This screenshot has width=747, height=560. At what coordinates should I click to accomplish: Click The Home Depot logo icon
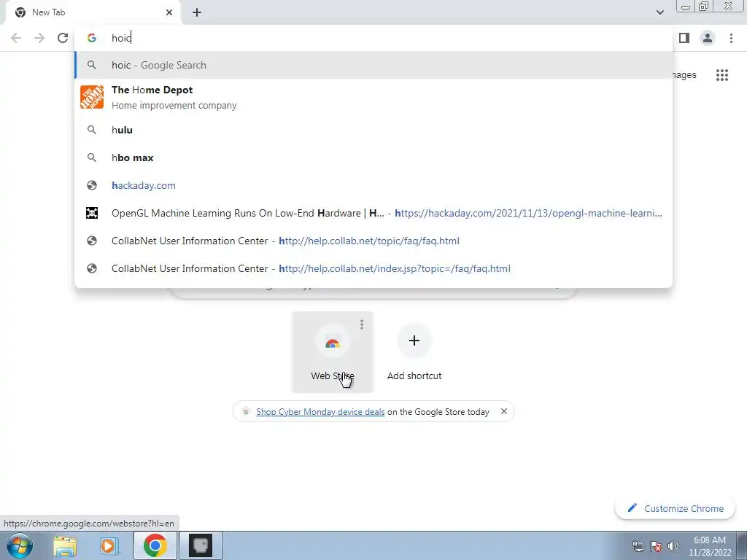click(x=92, y=97)
